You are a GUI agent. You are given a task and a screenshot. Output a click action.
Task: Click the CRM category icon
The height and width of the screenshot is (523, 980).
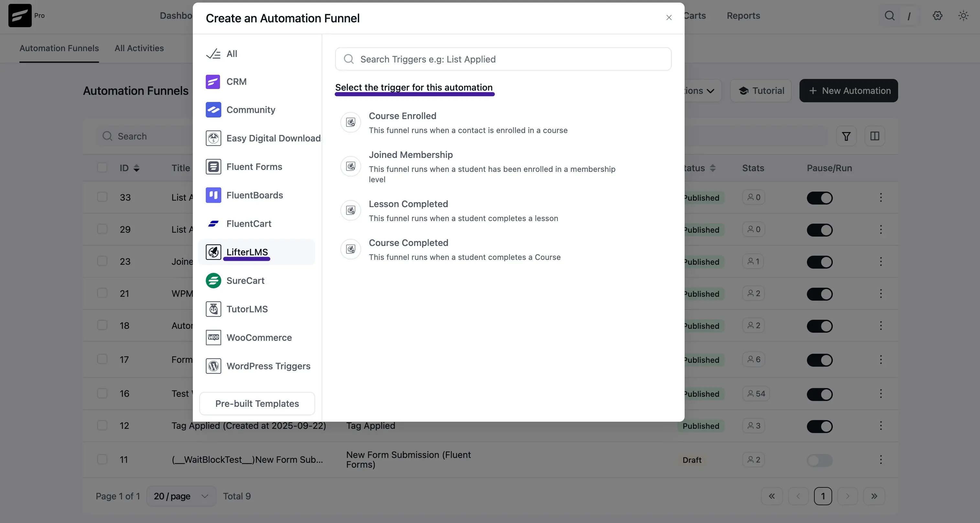[213, 82]
